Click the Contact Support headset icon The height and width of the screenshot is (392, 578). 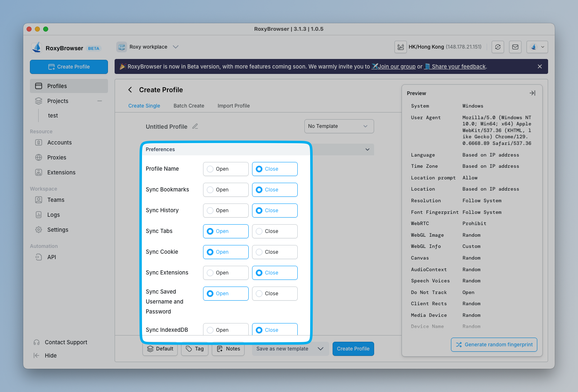point(37,342)
